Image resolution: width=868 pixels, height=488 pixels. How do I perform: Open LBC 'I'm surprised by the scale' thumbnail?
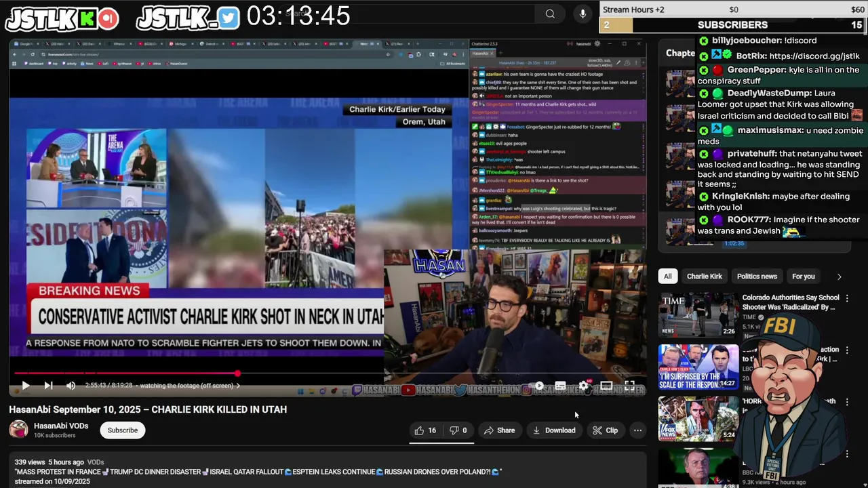click(698, 367)
